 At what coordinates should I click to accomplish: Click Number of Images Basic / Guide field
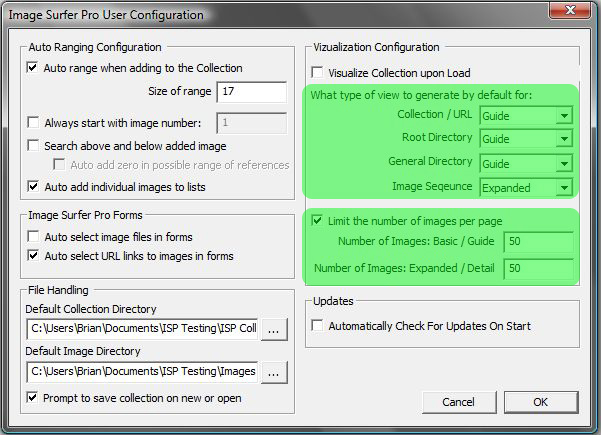539,241
